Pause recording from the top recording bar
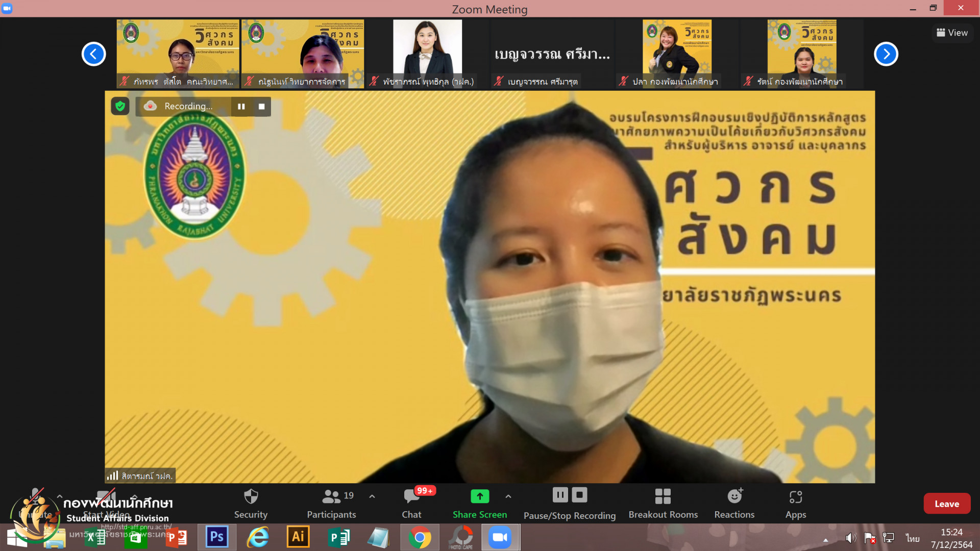This screenshot has width=980, height=551. 241,107
